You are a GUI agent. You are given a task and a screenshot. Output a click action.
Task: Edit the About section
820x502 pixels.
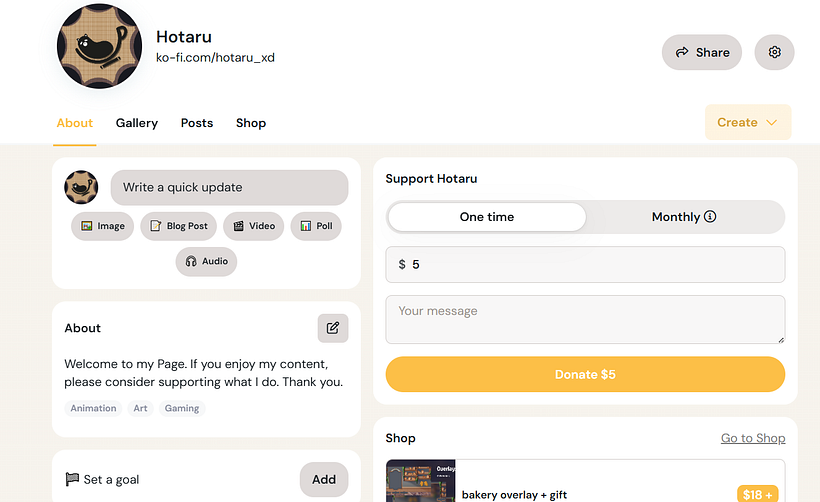(x=333, y=328)
